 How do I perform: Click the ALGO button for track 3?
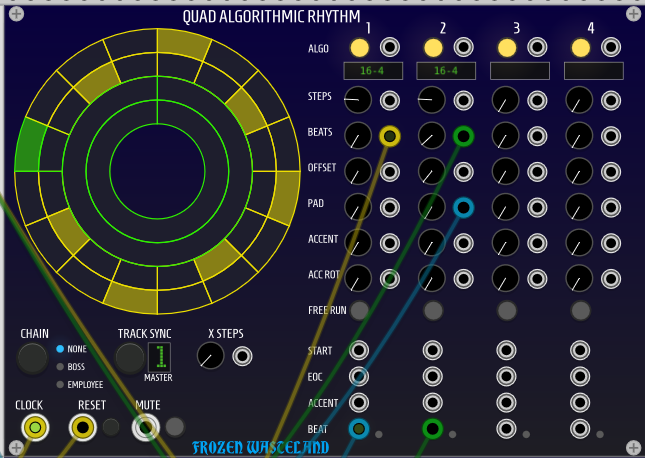tap(507, 48)
